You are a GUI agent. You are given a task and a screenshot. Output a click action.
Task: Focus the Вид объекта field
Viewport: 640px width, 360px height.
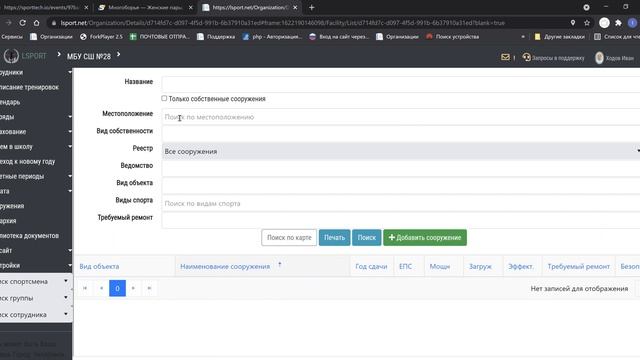click(x=401, y=186)
